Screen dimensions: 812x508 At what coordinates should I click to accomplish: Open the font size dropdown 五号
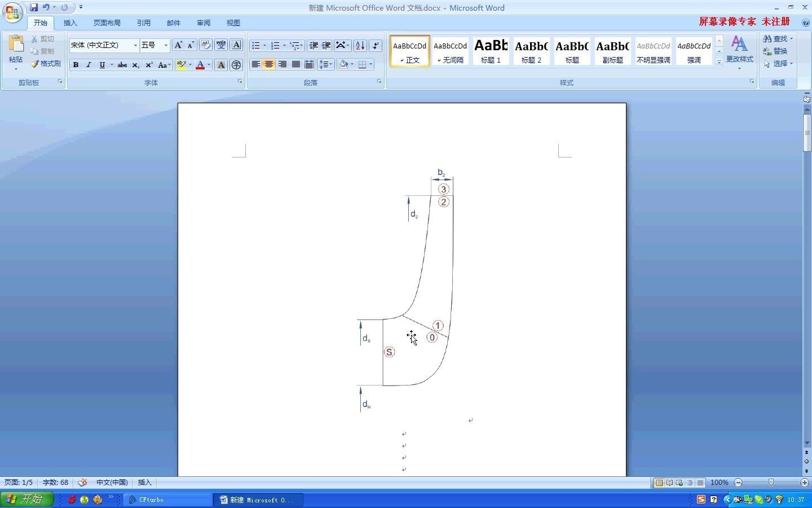pos(166,45)
